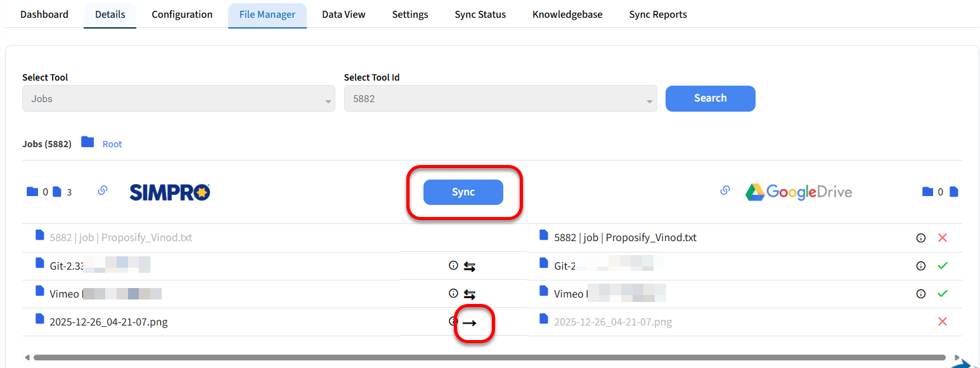Screen dimensions: 980x368
Task: Click the two-way sync arrows on the Git row
Action: [x=469, y=266]
